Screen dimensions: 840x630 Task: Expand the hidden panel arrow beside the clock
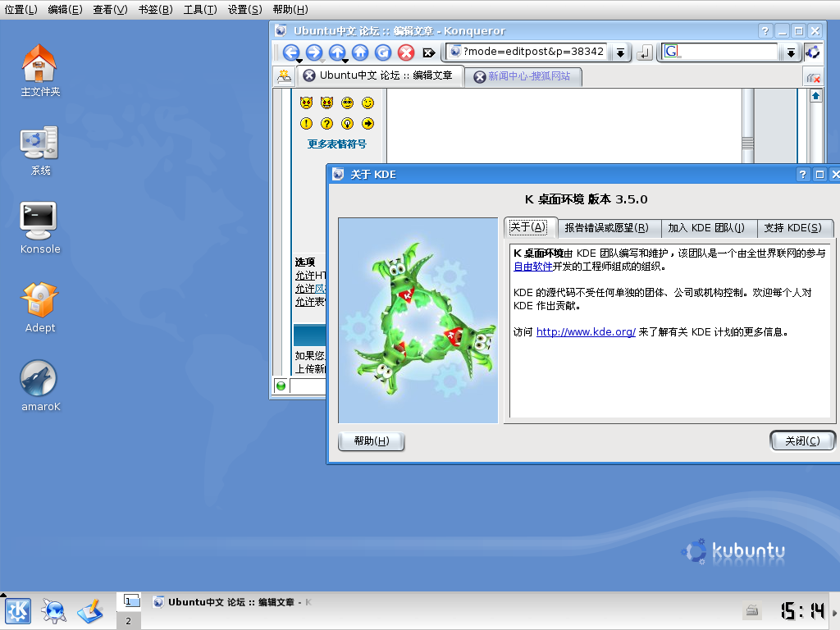pyautogui.click(x=834, y=613)
